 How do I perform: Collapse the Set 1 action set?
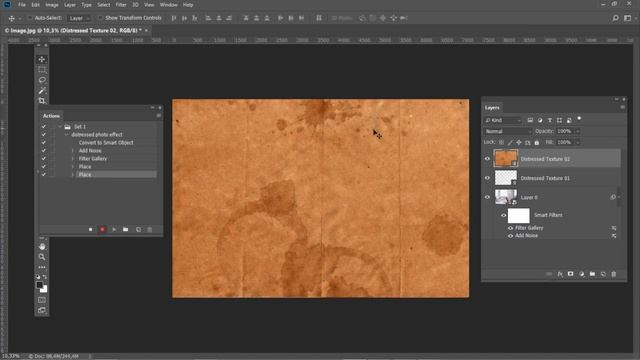60,127
